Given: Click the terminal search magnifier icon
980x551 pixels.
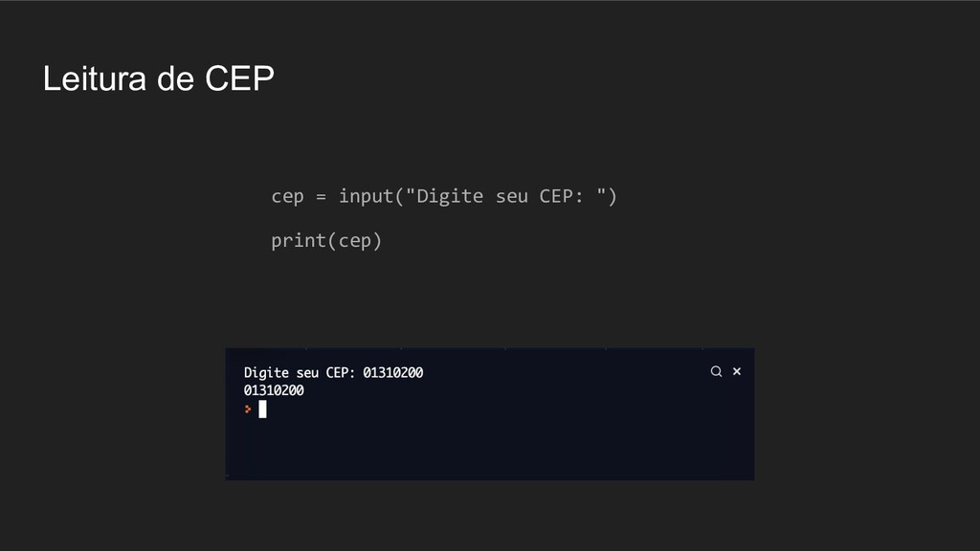Looking at the screenshot, I should click(x=716, y=372).
